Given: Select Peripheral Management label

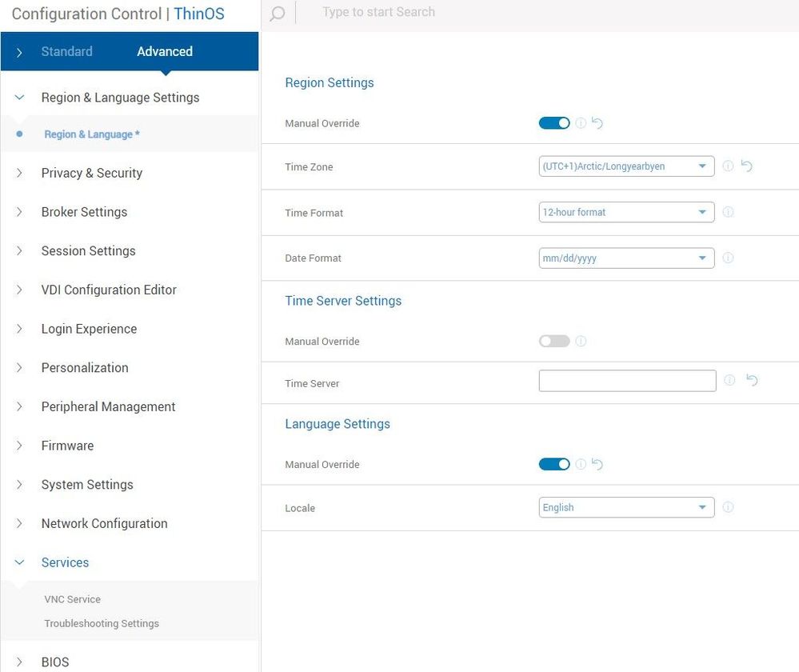Looking at the screenshot, I should click(x=108, y=406).
